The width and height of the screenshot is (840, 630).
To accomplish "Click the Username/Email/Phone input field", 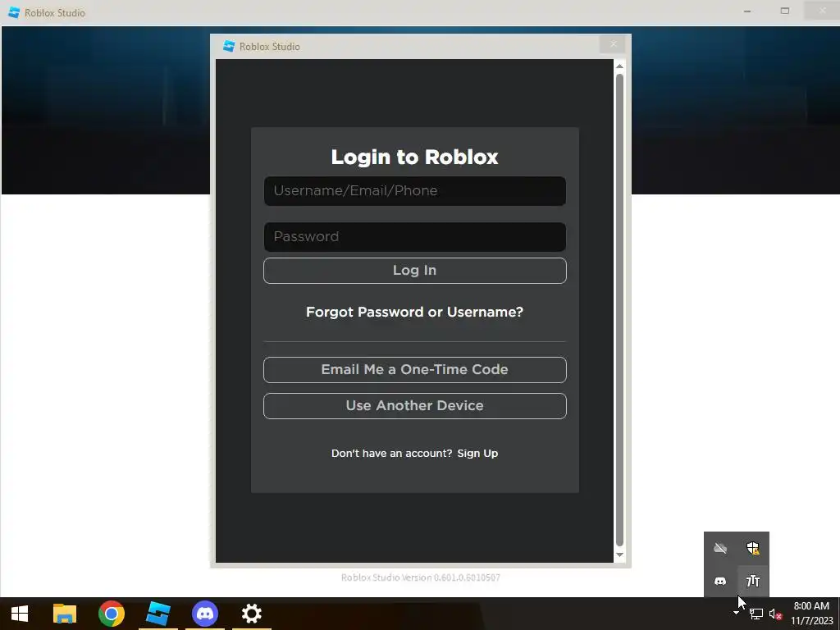I will pyautogui.click(x=414, y=191).
